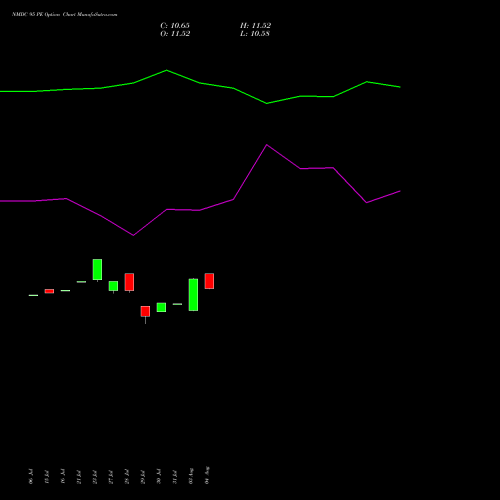Click the highest peak of the purple line
The height and width of the screenshot is (500, 500).
pos(267,145)
